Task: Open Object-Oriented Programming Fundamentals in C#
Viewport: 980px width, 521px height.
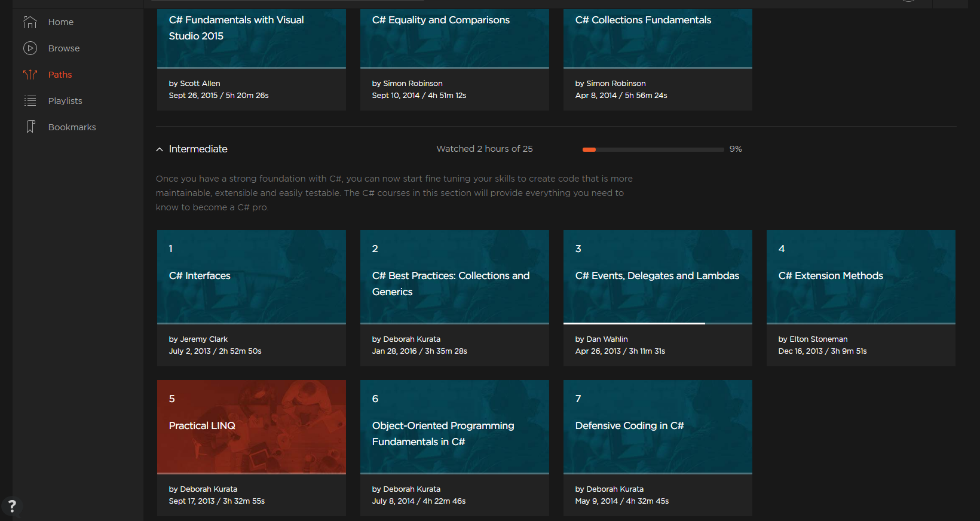Action: pos(454,434)
